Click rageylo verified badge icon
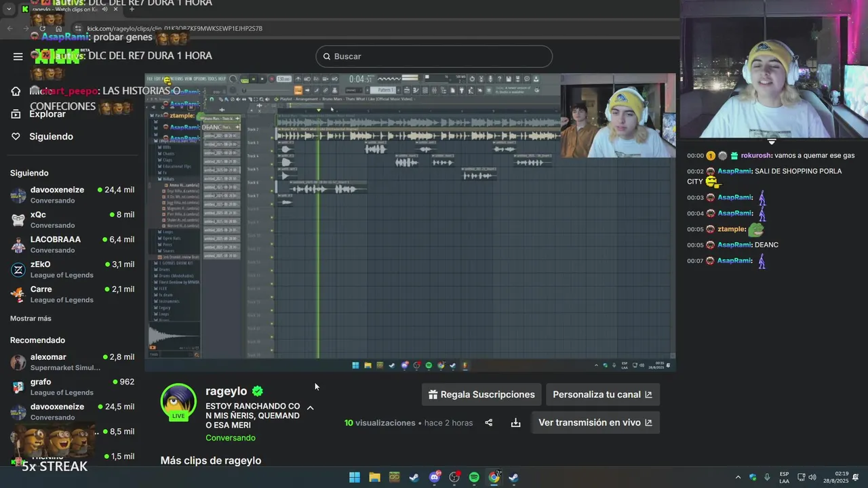 [x=258, y=391]
